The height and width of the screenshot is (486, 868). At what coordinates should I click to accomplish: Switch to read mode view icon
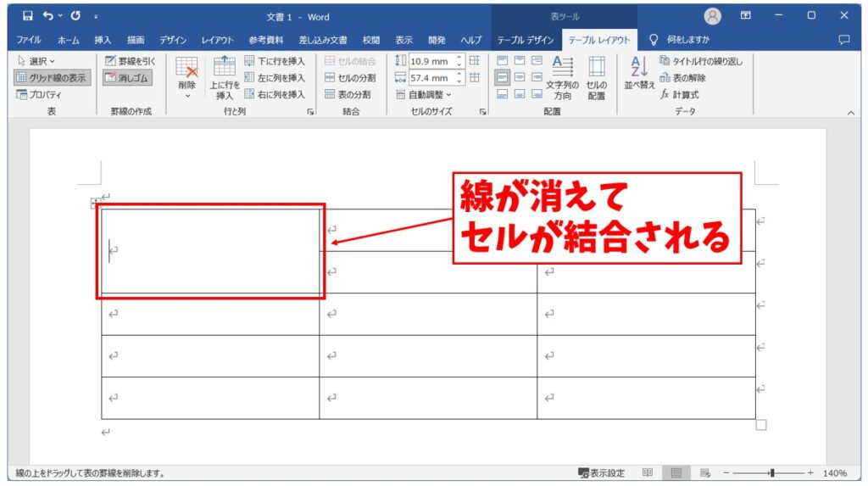(647, 473)
